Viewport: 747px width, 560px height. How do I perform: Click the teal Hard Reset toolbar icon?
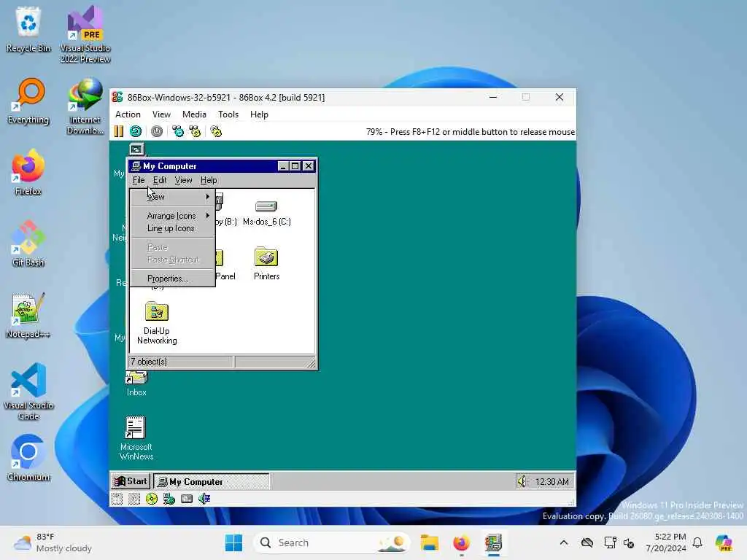pyautogui.click(x=136, y=131)
